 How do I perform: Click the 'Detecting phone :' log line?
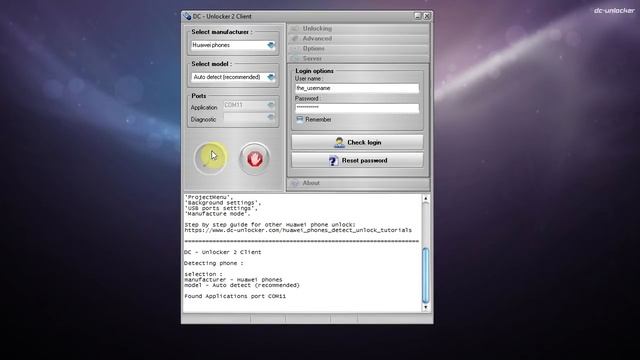pos(213,263)
